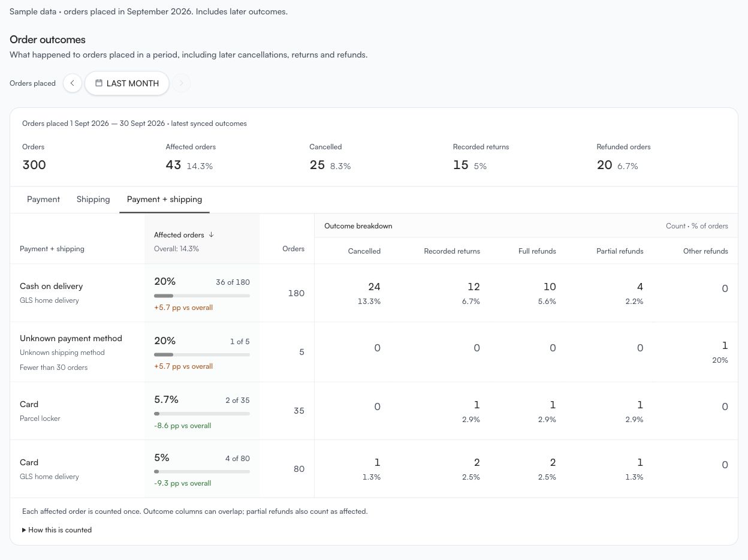
Task: Click the Affected orders 43 summary stat
Action: pos(191,158)
